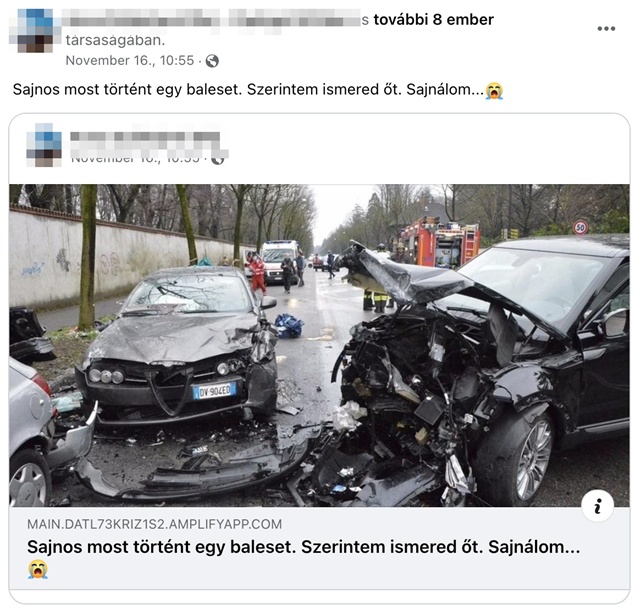640x610 pixels.
Task: Click the partially hidden timestamp in shared post
Action: click(136, 160)
